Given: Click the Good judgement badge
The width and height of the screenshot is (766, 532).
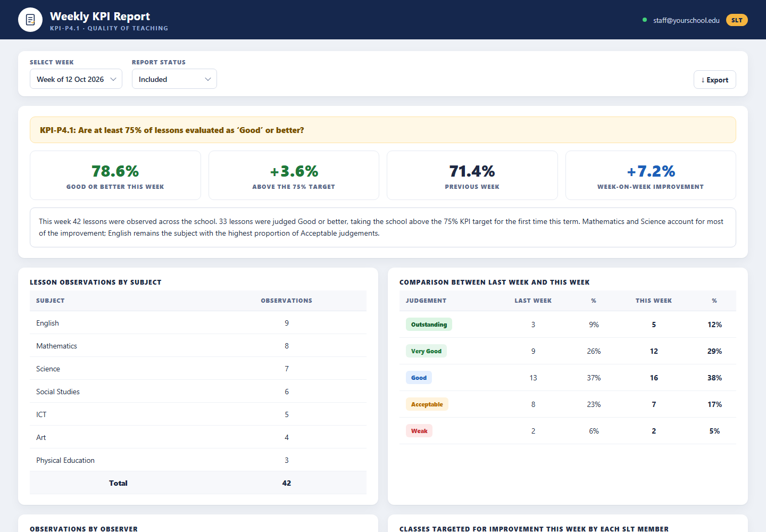Looking at the screenshot, I should (419, 378).
